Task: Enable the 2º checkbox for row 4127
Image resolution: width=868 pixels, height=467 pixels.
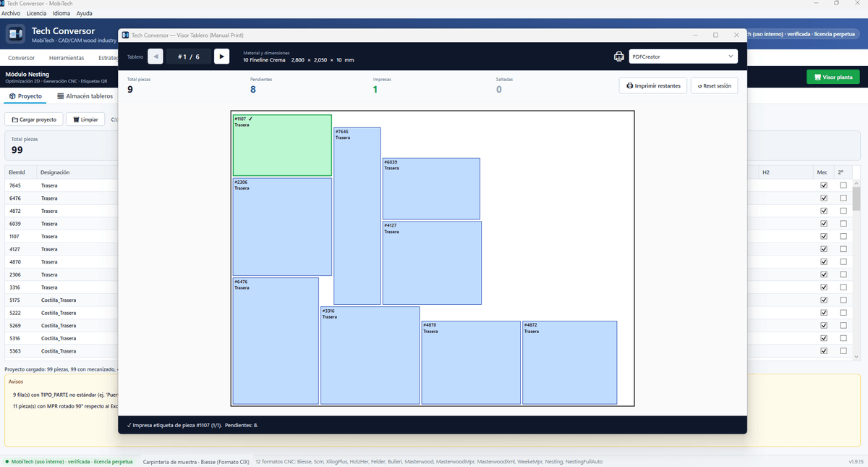Action: (x=843, y=249)
